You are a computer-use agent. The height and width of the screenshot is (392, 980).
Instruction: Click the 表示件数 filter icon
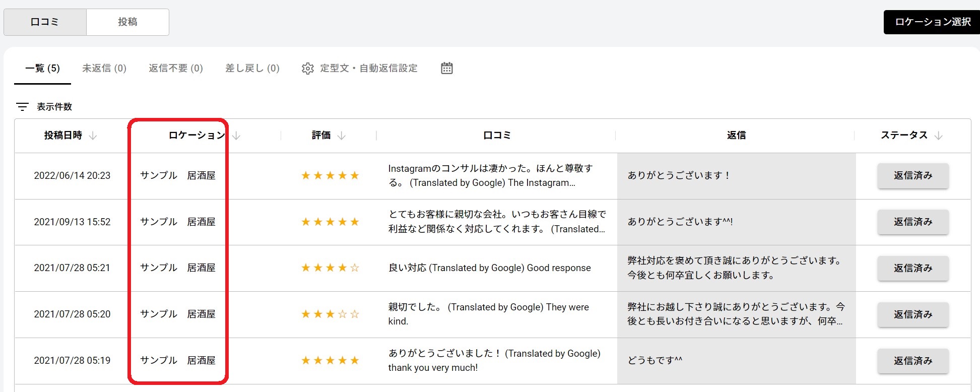click(22, 107)
